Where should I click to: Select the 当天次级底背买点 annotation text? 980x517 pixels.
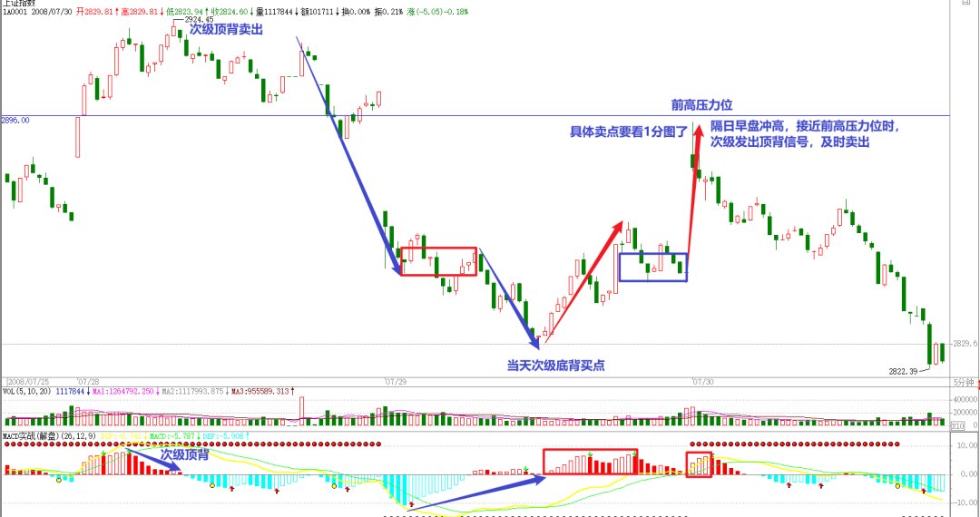click(x=555, y=366)
